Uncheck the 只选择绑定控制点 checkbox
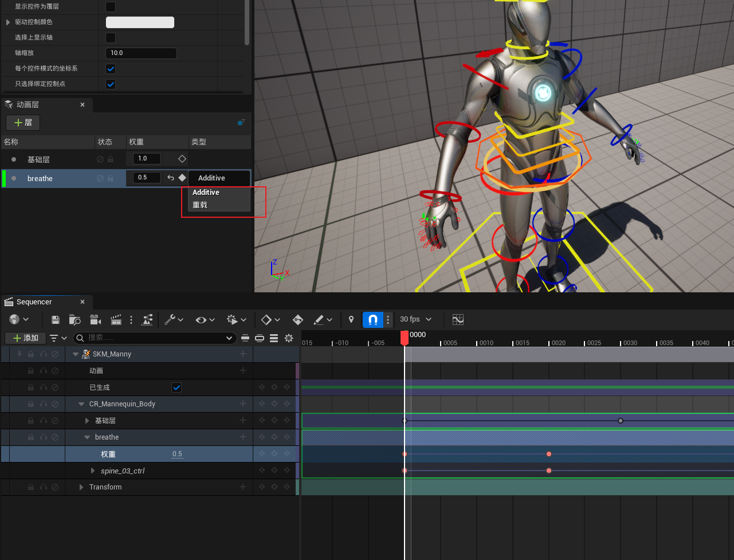The height and width of the screenshot is (560, 734). 111,84
